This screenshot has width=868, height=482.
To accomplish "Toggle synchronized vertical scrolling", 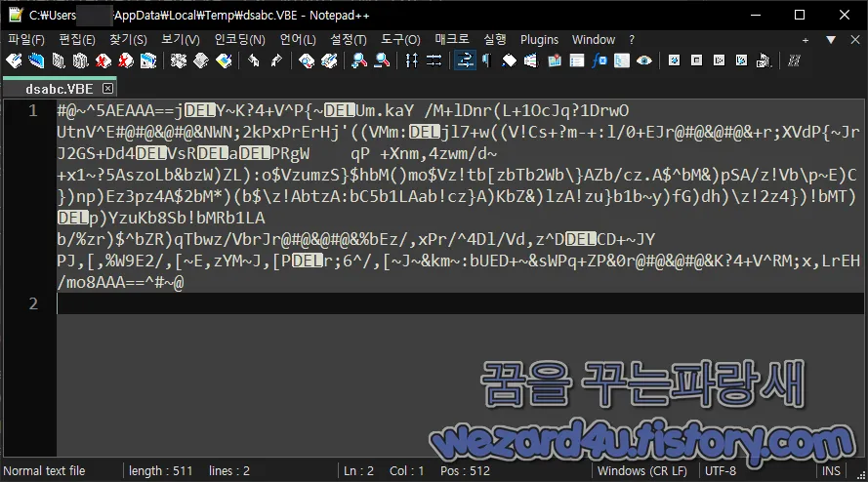I will click(411, 60).
